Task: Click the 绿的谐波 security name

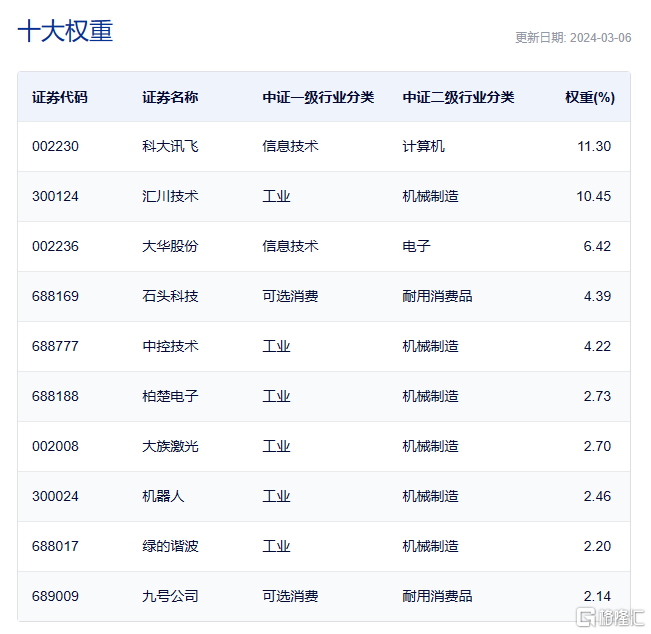Action: 170,546
